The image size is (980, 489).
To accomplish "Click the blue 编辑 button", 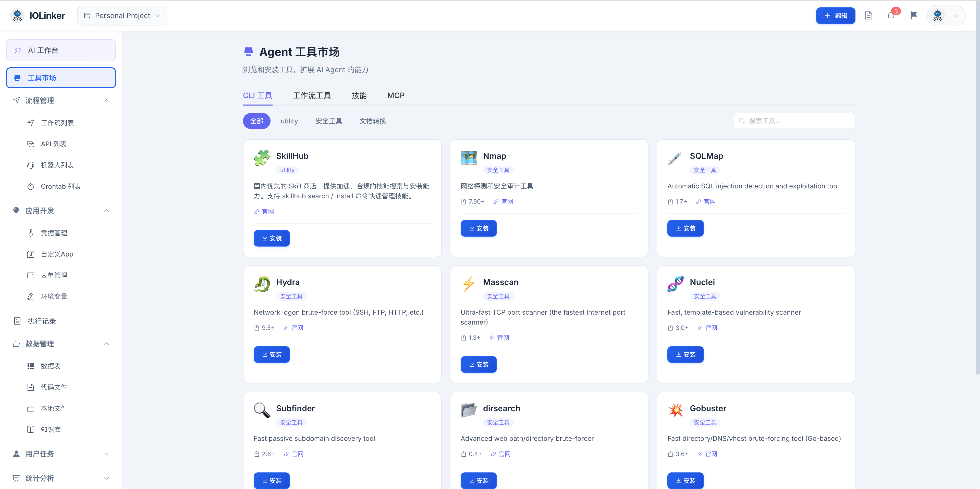I will [836, 16].
